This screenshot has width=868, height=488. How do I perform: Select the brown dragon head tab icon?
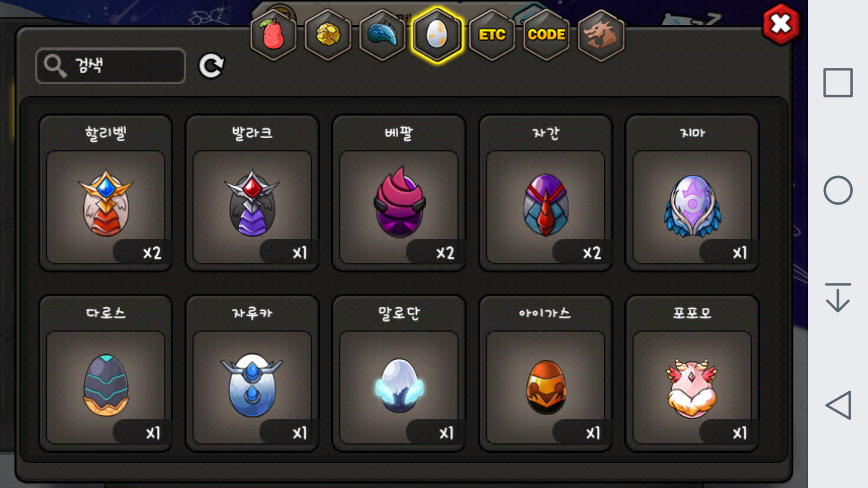click(x=601, y=35)
